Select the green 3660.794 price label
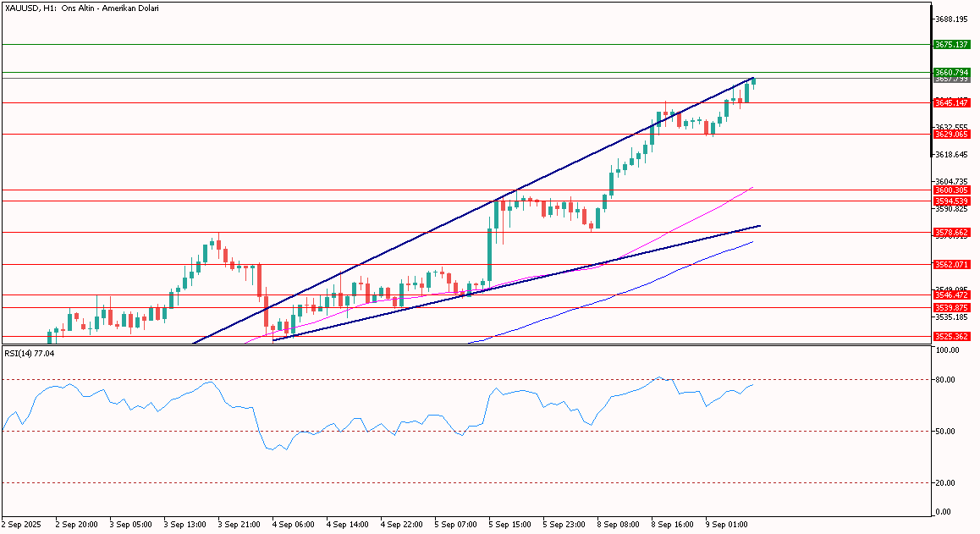This screenshot has height=534, width=980. 951,73
